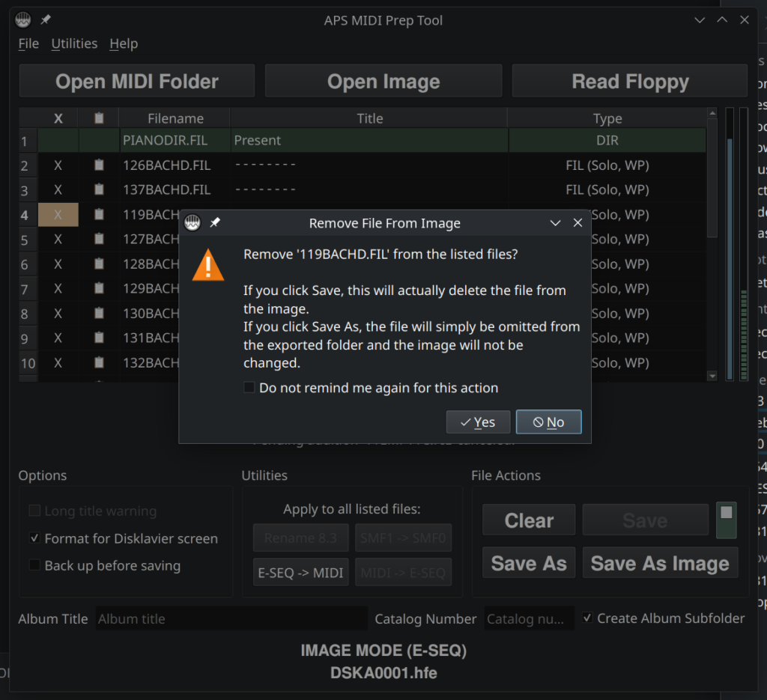The width and height of the screenshot is (767, 700).
Task: Click the Read Floppy button
Action: coord(629,80)
